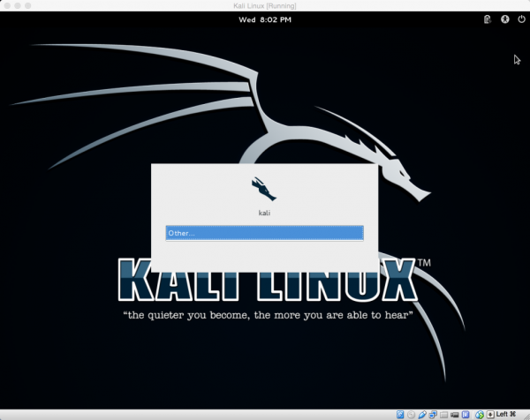Click the video capture indicator
530x420 pixels.
pyautogui.click(x=455, y=415)
